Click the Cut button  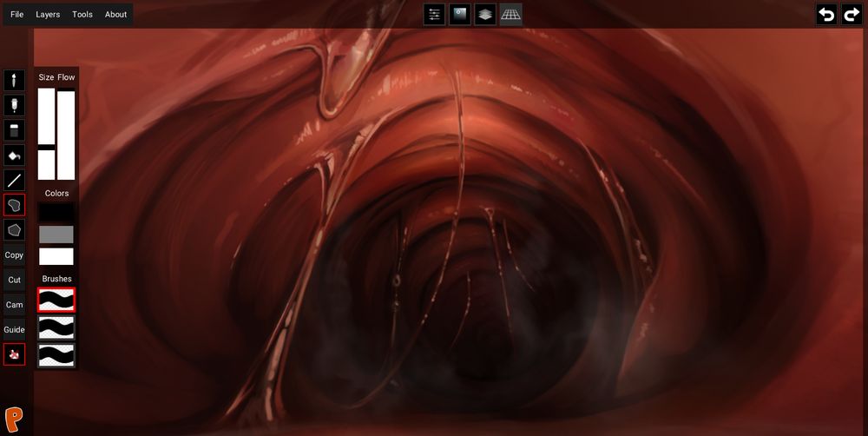tap(14, 280)
